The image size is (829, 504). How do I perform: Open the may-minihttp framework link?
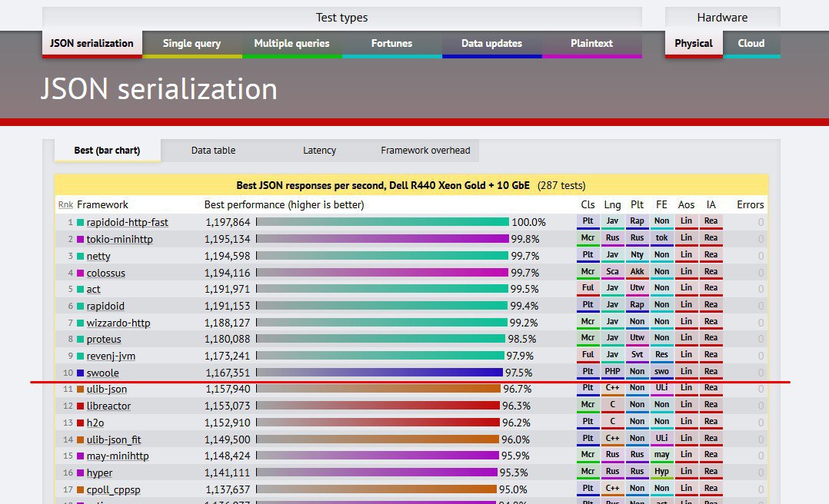[x=118, y=456]
